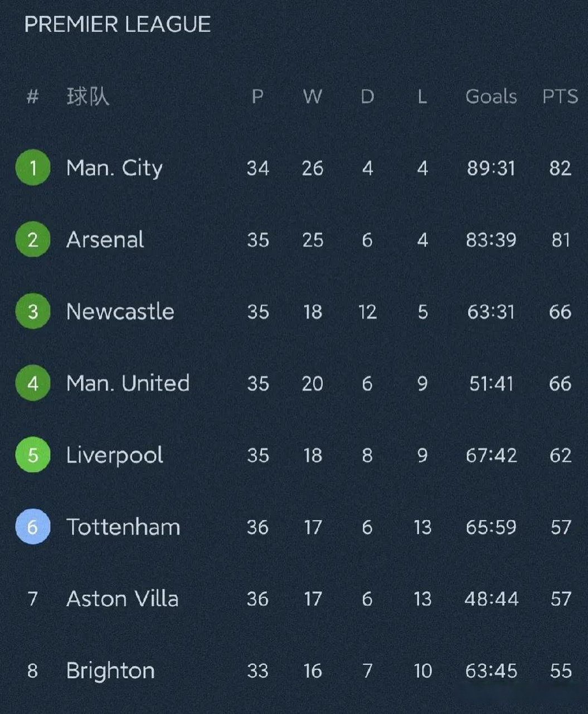Image resolution: width=588 pixels, height=714 pixels.
Task: Click the light green rank 5 badge
Action: (x=33, y=455)
